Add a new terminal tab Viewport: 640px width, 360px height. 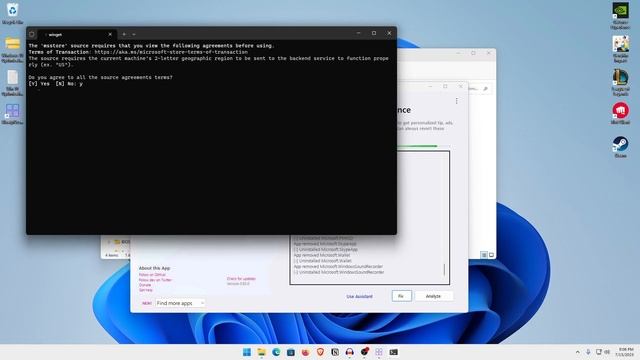click(x=124, y=34)
